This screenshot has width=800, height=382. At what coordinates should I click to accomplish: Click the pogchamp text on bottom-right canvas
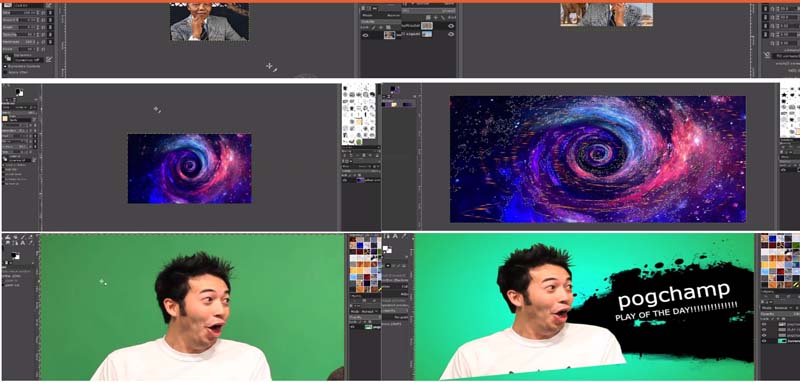pos(673,295)
